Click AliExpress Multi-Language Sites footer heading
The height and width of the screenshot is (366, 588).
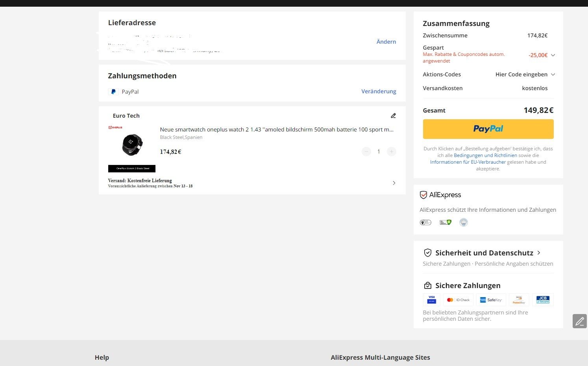pos(380,357)
